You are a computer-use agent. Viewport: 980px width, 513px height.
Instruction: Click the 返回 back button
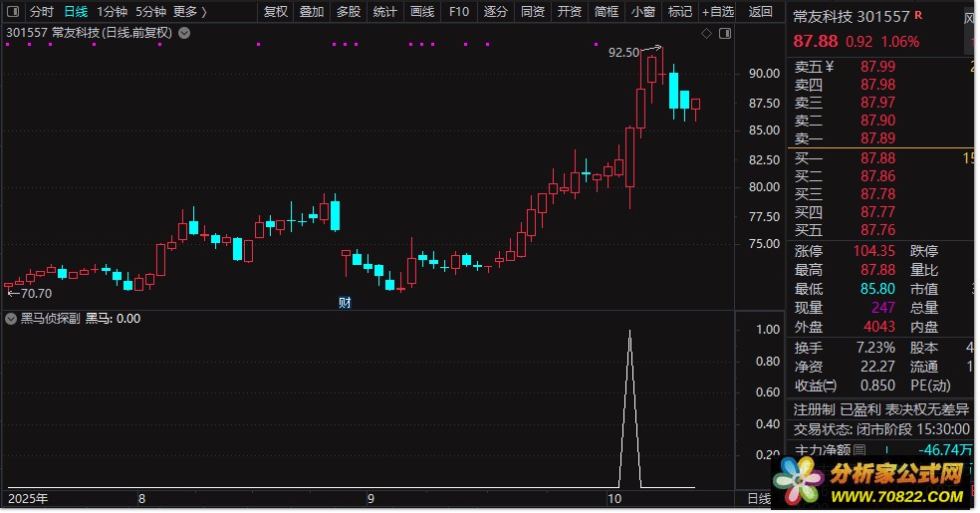point(760,11)
